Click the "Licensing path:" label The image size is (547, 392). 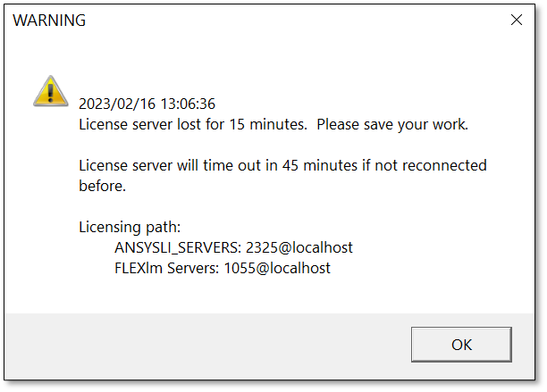click(x=130, y=227)
